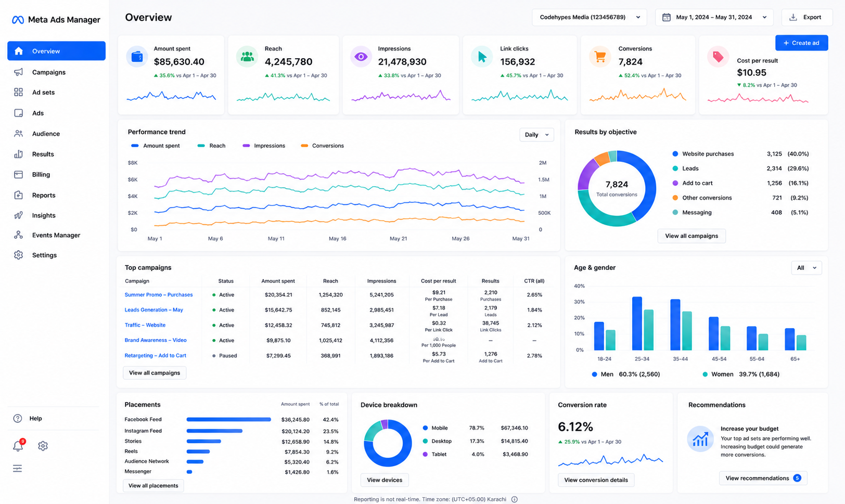Click the Meta logo icon
Viewport: 845px width, 504px height.
click(18, 20)
